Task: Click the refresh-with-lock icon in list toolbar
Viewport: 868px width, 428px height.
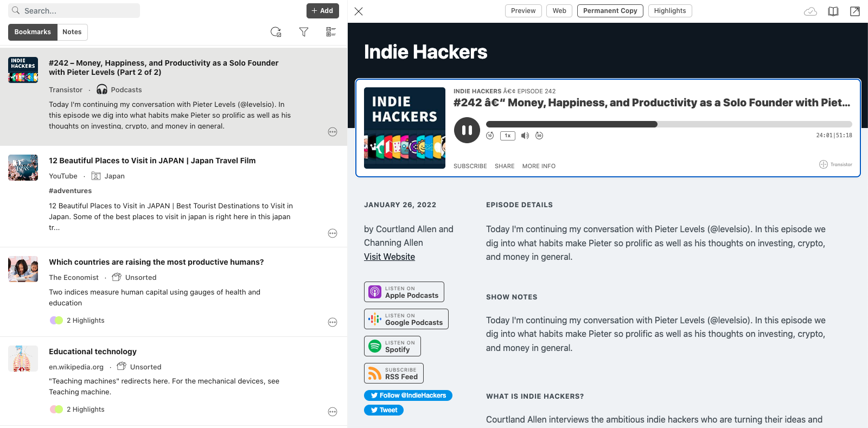Action: pos(276,32)
